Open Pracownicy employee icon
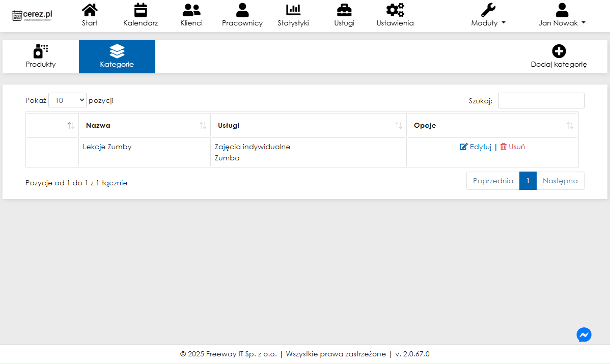The image size is (610, 364). pos(242,10)
